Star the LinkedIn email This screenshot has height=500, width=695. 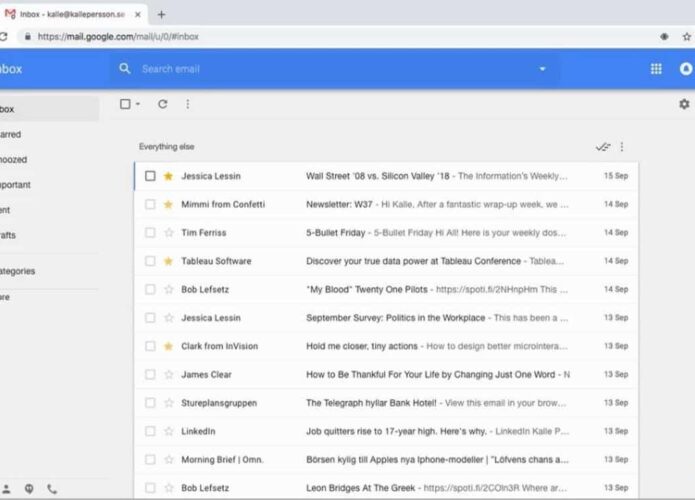168,431
